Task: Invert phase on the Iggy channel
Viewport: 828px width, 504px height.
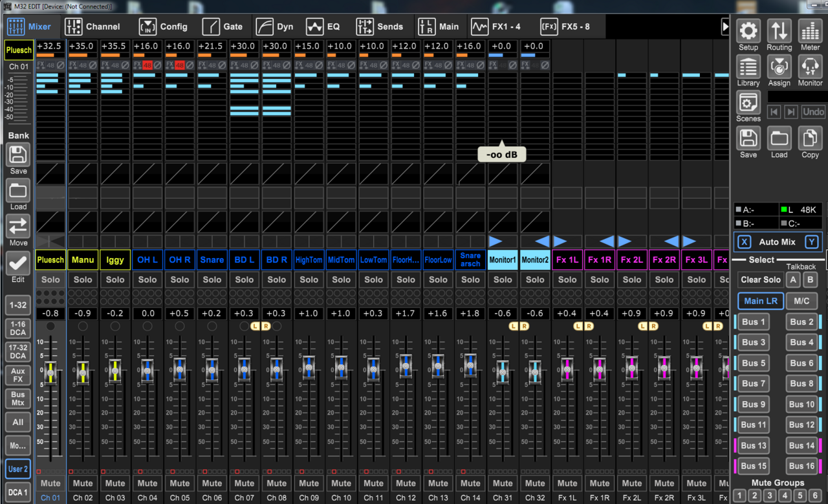Action: click(x=125, y=65)
